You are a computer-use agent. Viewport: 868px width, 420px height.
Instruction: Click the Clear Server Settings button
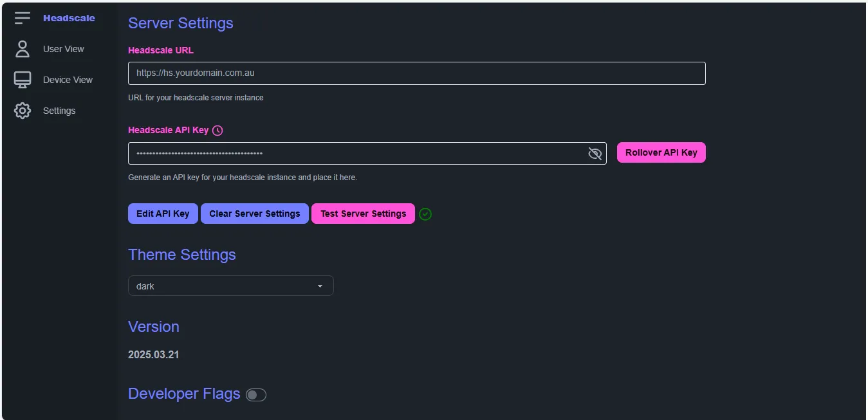point(254,214)
